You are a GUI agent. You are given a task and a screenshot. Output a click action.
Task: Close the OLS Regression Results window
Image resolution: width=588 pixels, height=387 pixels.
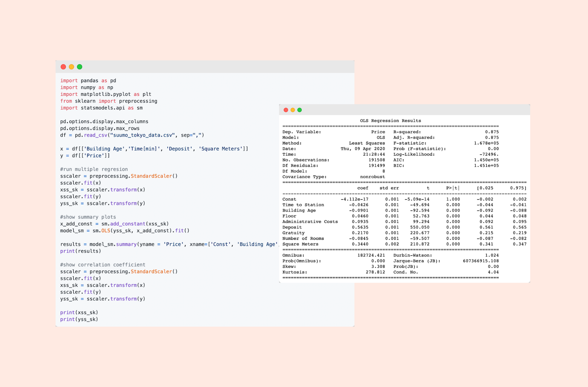click(286, 110)
